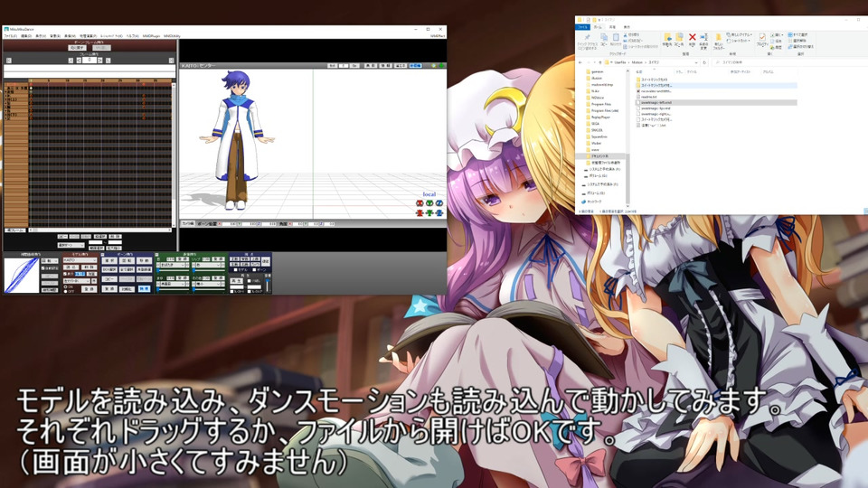Adjust the リップ lip morph slider
The height and width of the screenshot is (488, 868).
coord(210,270)
